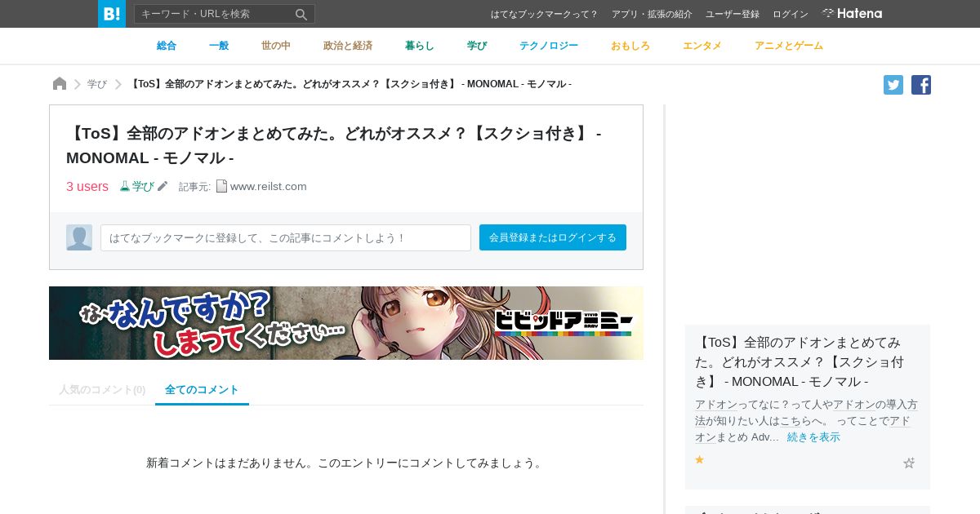The image size is (980, 514).
Task: Add a star with the outline star icon
Action: coord(909,463)
